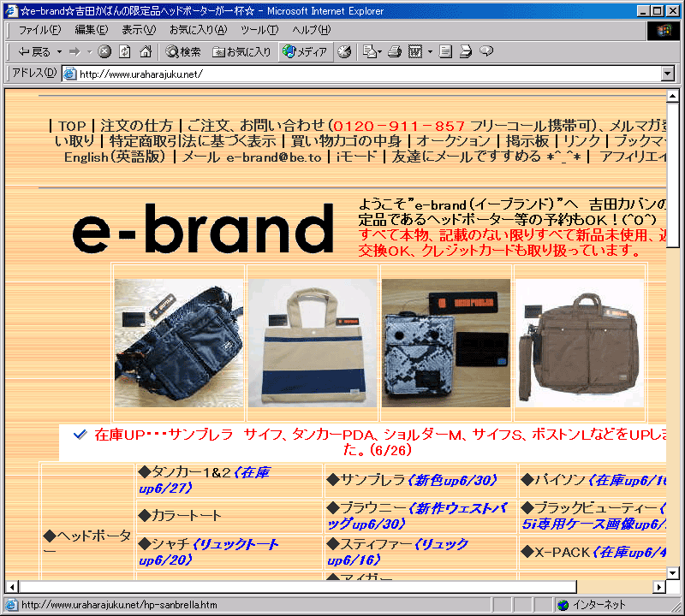Click the TOP navigation link
The width and height of the screenshot is (685, 616).
(72, 126)
